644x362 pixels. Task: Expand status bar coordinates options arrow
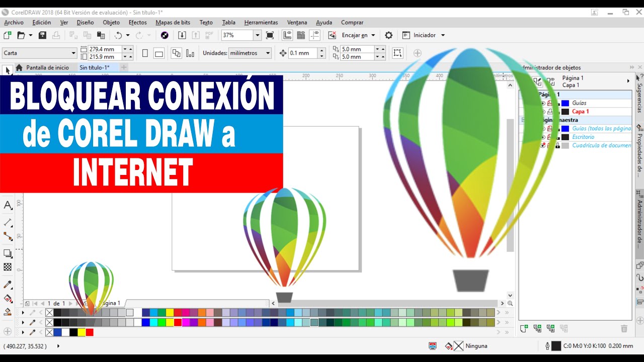pyautogui.click(x=58, y=346)
